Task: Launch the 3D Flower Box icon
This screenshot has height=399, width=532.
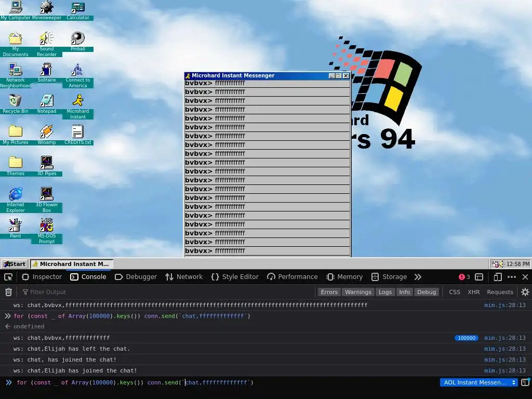Action: pyautogui.click(x=46, y=200)
